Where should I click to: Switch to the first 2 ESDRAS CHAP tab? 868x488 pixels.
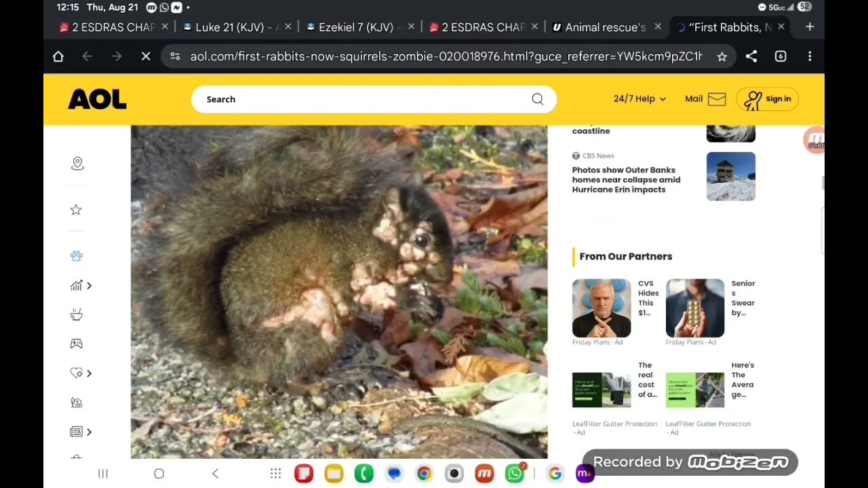(x=108, y=27)
